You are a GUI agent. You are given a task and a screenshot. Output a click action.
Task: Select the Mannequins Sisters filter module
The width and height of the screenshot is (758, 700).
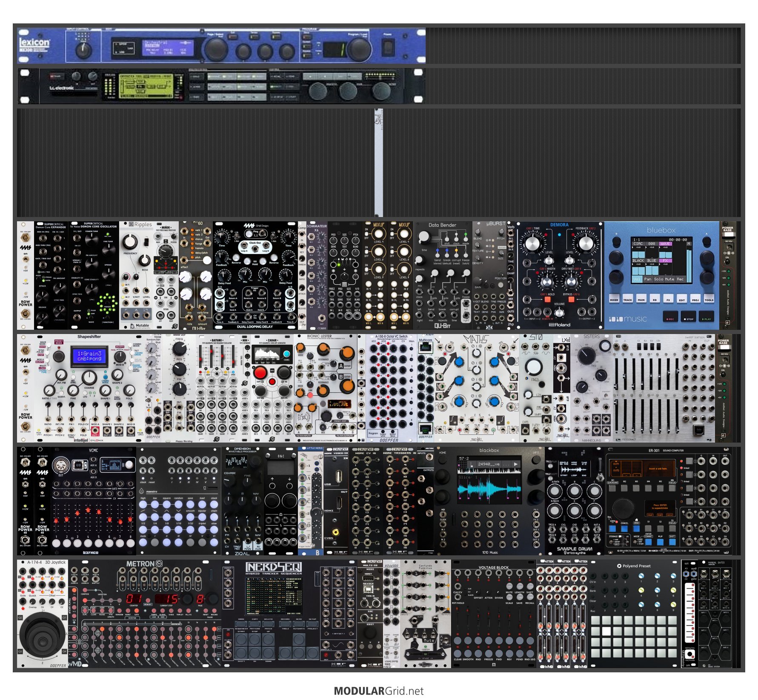tap(592, 388)
